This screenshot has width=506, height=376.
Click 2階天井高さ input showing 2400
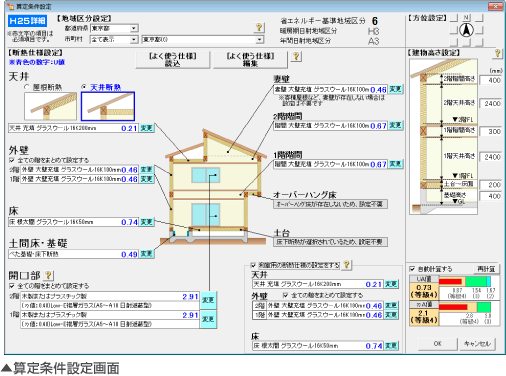click(491, 103)
